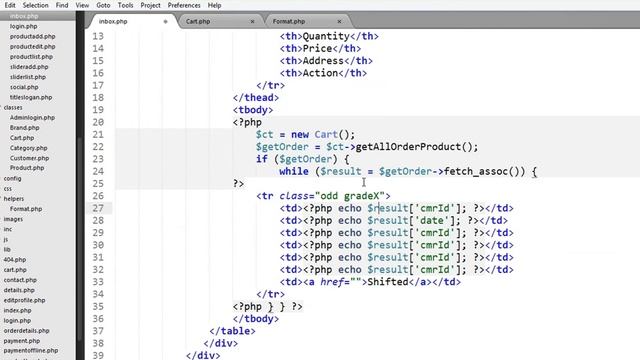Open orderdetails.php in sidebar
Image resolution: width=640 pixels, height=360 pixels.
pos(27,331)
